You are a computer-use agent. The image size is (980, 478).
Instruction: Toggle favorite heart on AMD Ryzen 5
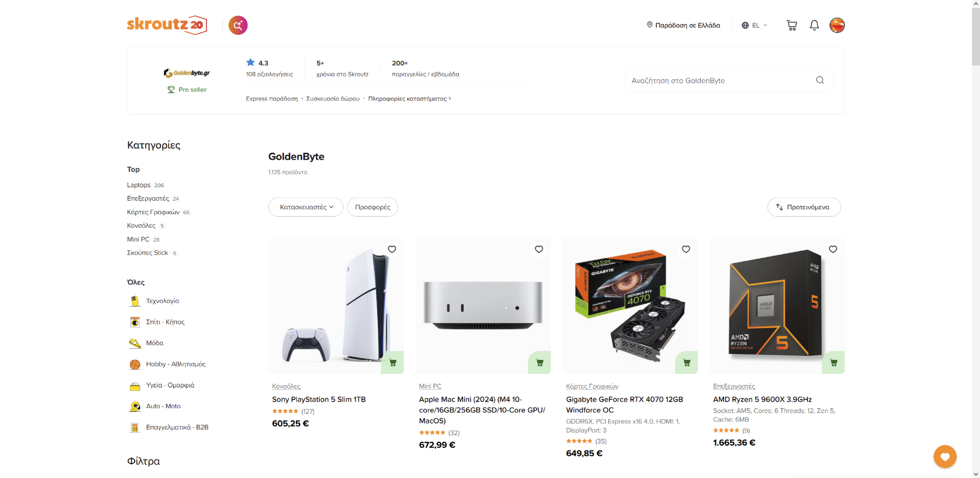click(x=833, y=249)
